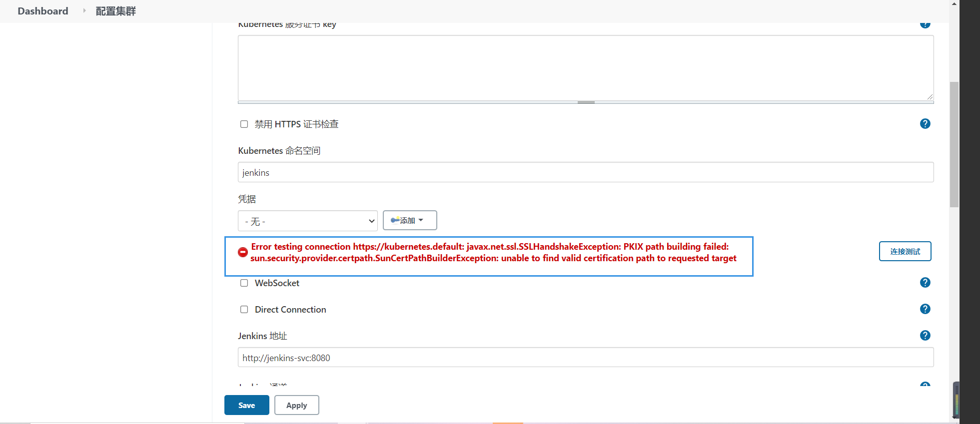The width and height of the screenshot is (980, 424).
Task: Click the 凭据 label text
Action: 247,199
